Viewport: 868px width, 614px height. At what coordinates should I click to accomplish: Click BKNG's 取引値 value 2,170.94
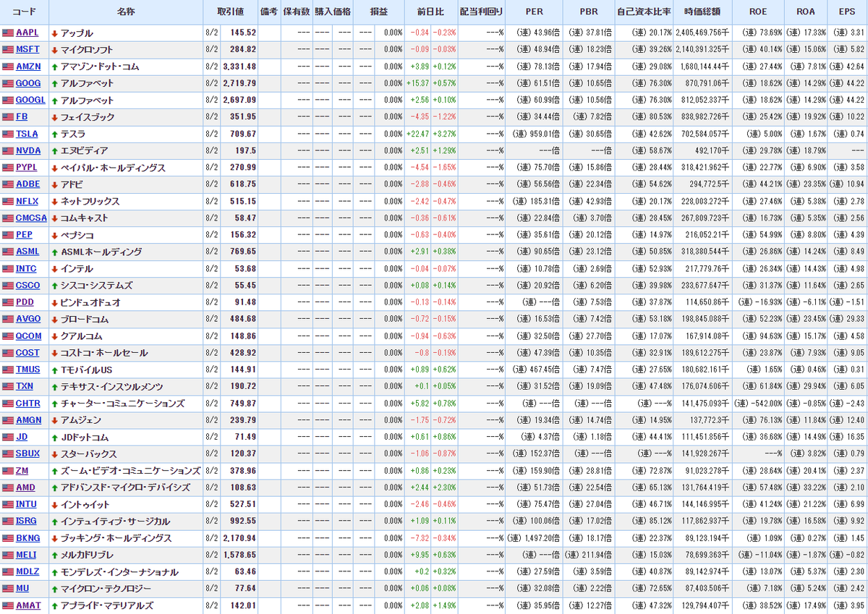point(239,538)
